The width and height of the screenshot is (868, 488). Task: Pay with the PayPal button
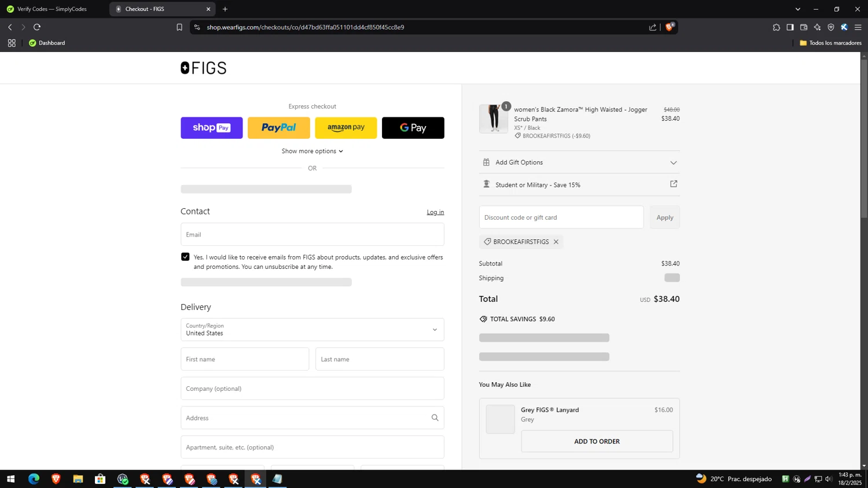tap(278, 128)
